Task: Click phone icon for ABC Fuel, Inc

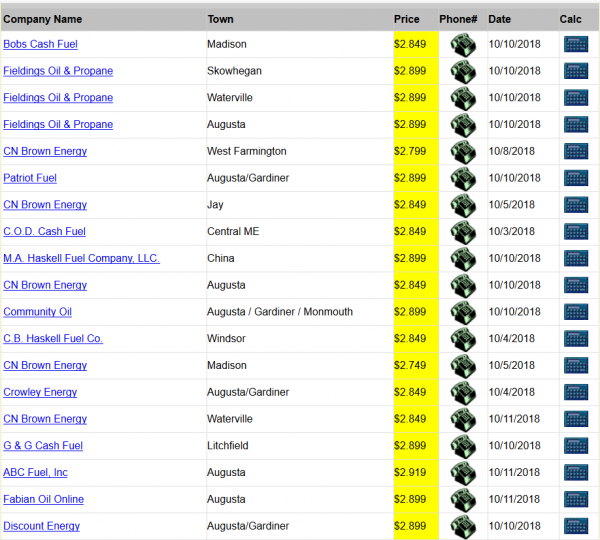Action: point(462,473)
